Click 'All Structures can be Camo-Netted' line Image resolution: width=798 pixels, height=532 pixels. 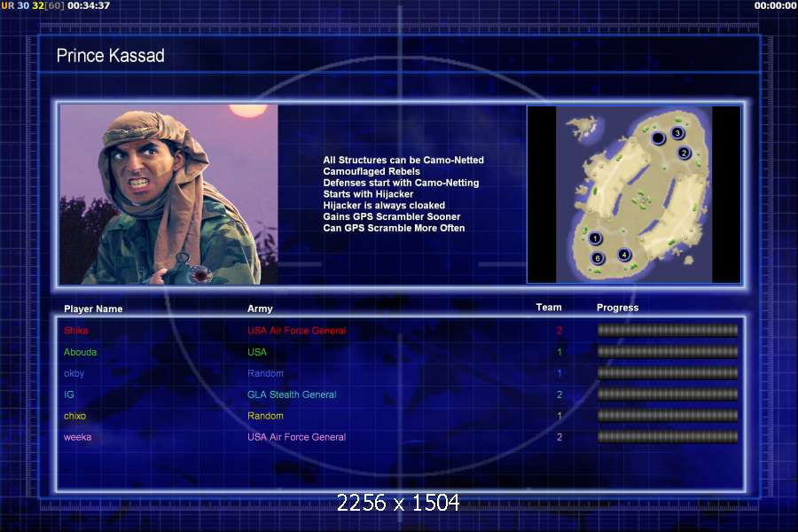403,160
